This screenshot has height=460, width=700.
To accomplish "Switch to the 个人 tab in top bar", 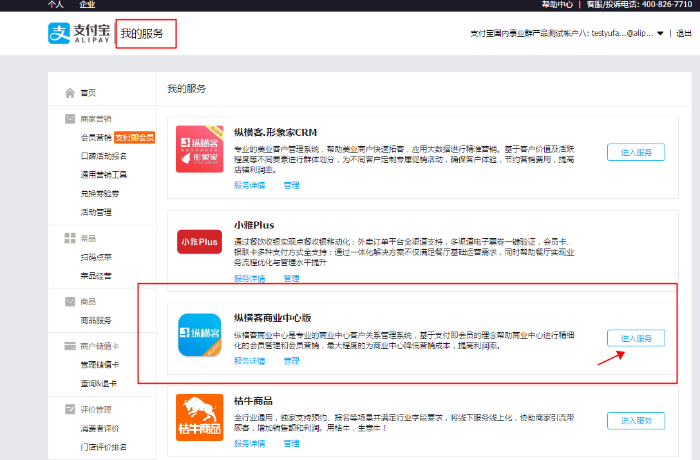I will click(55, 4).
